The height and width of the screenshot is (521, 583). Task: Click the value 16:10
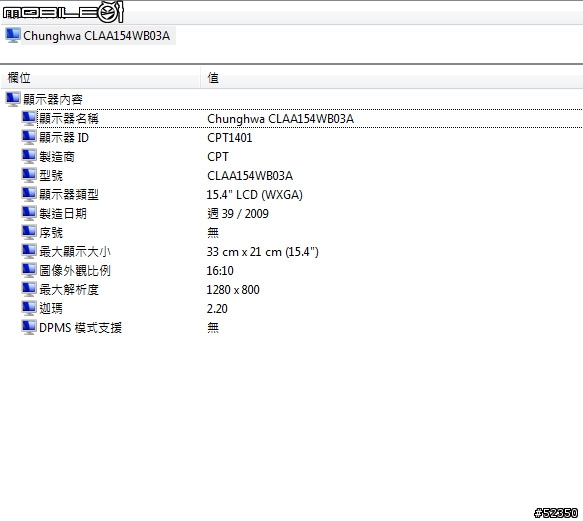point(220,270)
